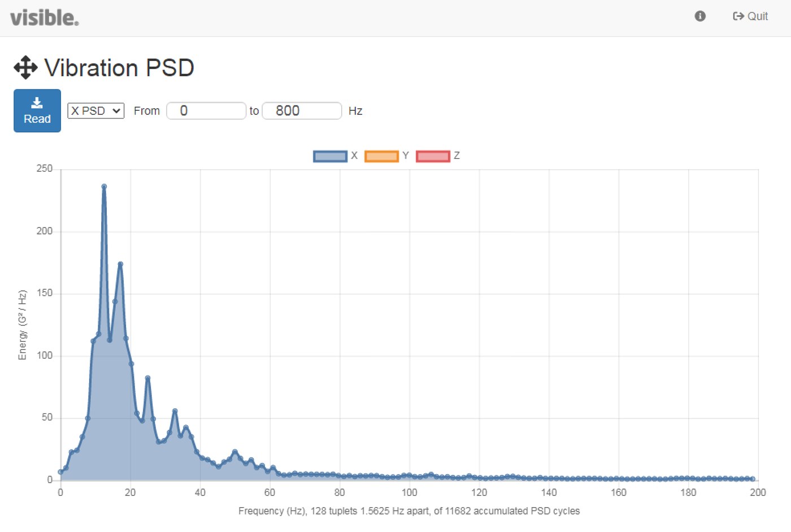791x532 pixels.
Task: Quit the application via Quit link
Action: [x=750, y=16]
